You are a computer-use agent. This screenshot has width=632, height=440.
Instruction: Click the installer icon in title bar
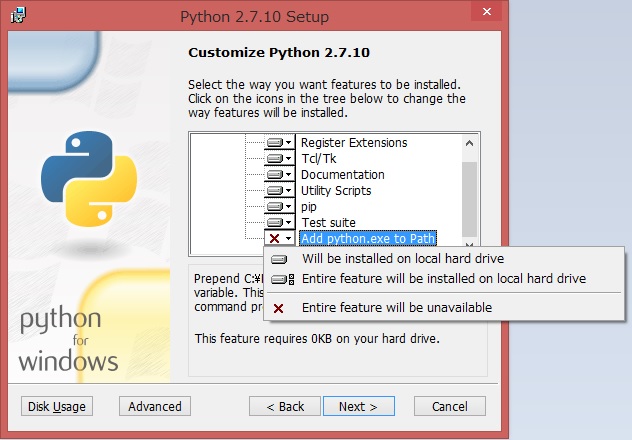pyautogui.click(x=19, y=16)
